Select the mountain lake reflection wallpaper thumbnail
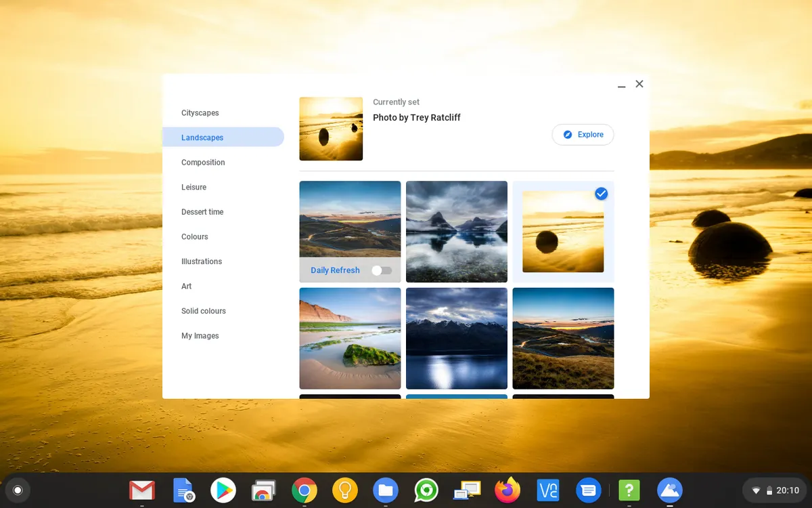This screenshot has height=508, width=812. tap(456, 231)
